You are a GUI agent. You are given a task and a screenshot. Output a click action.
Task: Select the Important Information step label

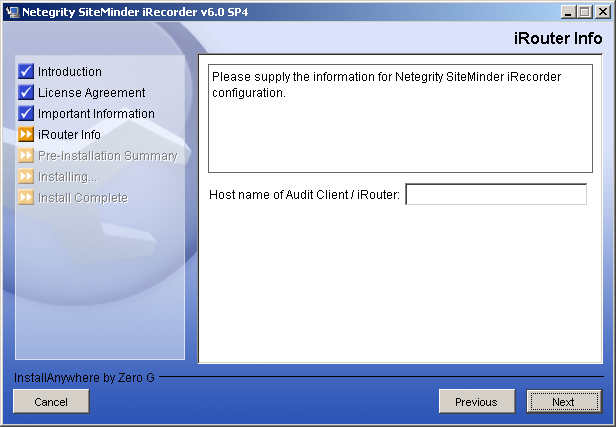(96, 114)
